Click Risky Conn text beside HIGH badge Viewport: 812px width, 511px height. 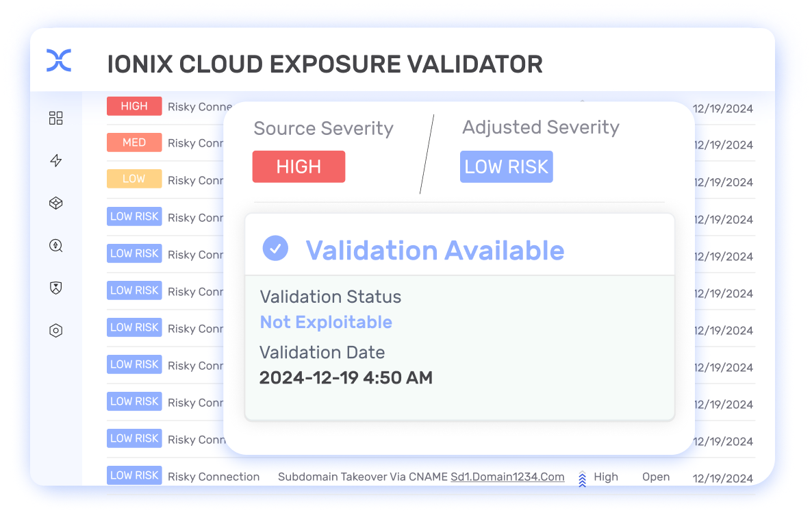click(199, 107)
